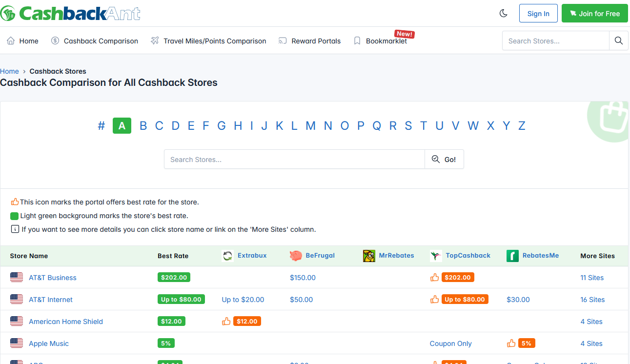The image size is (630, 364).
Task: Click US flag beside AT&T Internet
Action: [x=17, y=299]
